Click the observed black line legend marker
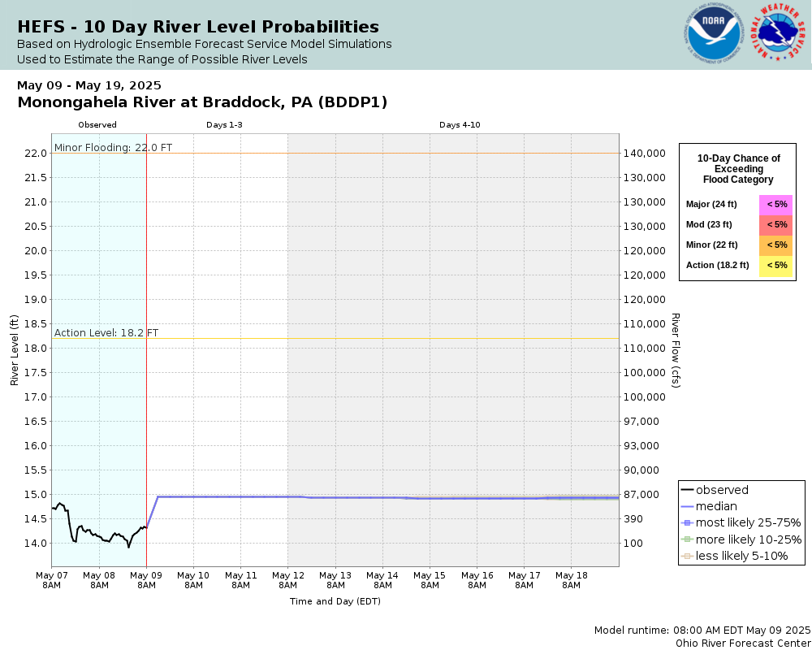 pyautogui.click(x=687, y=490)
